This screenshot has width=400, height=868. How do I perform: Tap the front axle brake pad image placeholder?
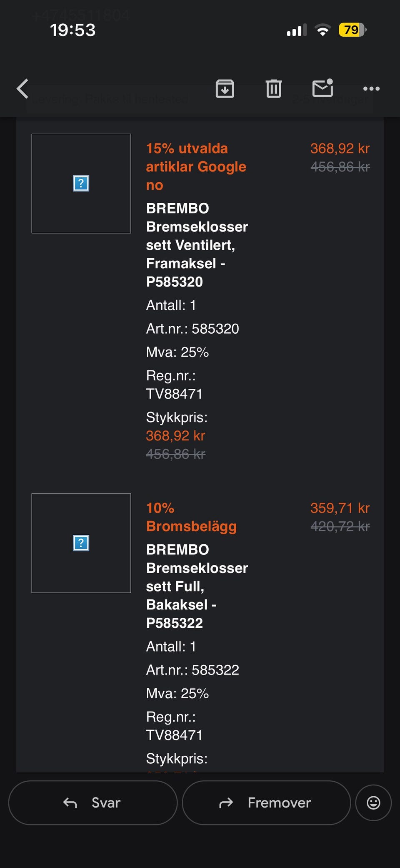(x=81, y=184)
